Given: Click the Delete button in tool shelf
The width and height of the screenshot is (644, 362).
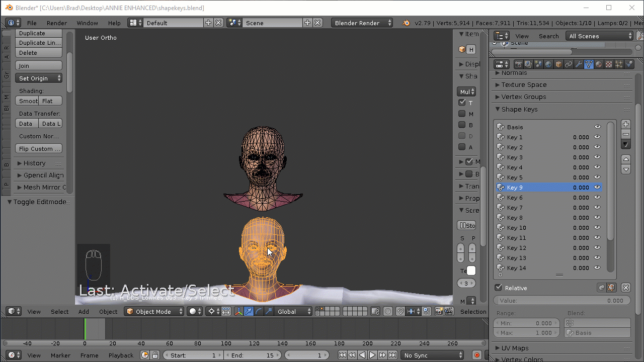Looking at the screenshot, I should pos(38,53).
